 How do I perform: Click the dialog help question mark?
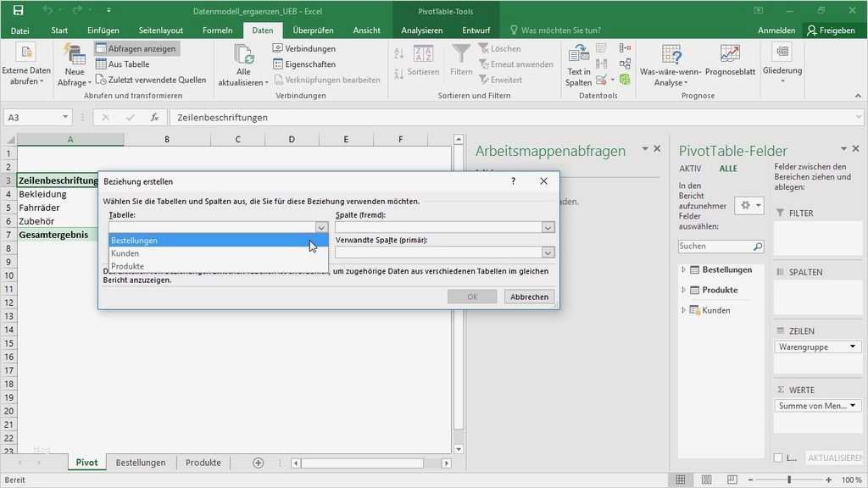513,181
